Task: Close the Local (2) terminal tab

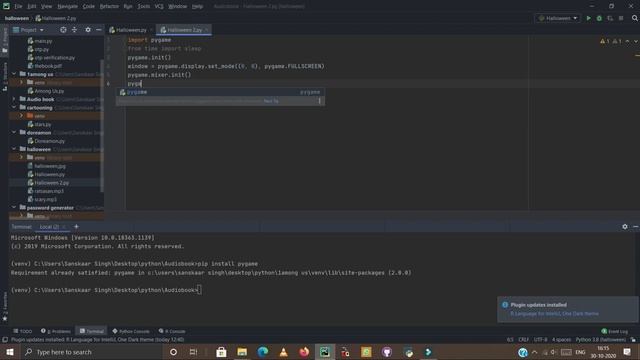Action: tap(64, 227)
